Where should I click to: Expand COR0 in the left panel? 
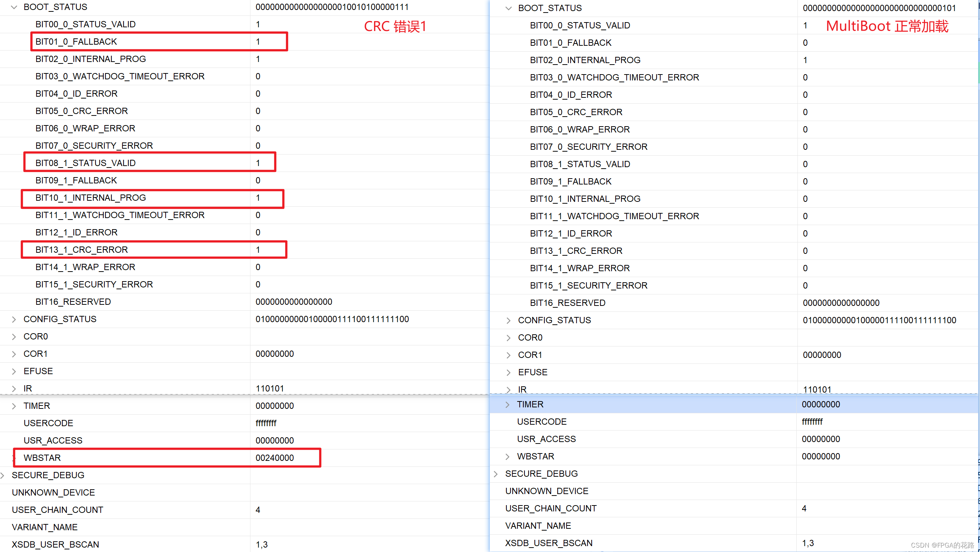coord(14,337)
